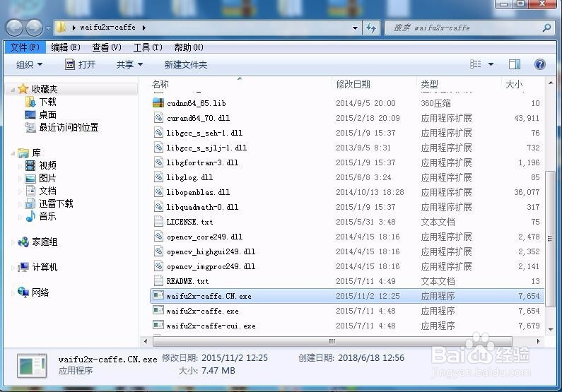
Task: Click the waifu2x-caffe breadcrumb in address bar
Action: pos(108,28)
